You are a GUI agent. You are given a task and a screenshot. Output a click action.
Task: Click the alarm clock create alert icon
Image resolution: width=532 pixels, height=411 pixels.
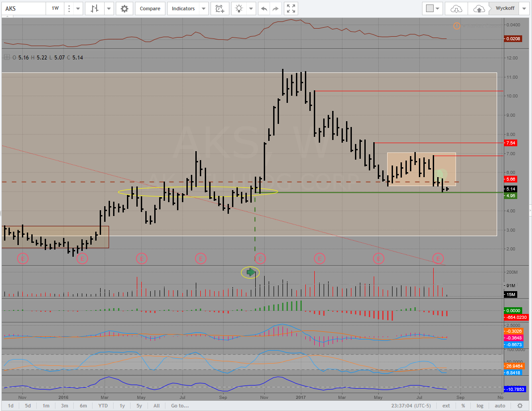coord(220,8)
